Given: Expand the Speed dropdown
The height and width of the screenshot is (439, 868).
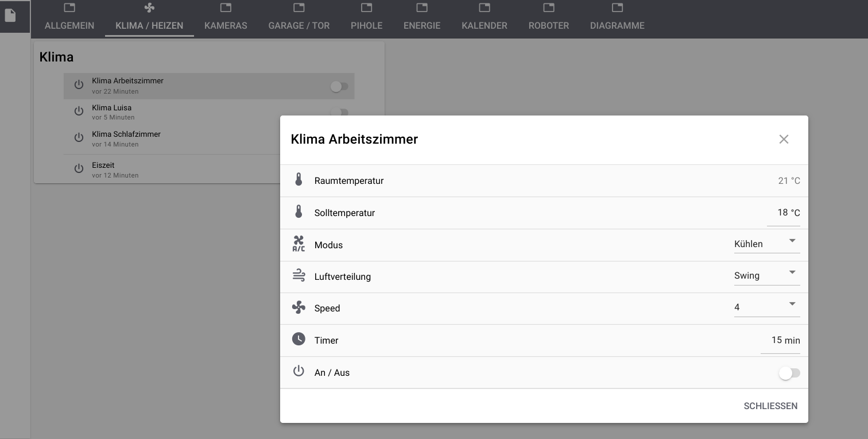Looking at the screenshot, I should pos(766,307).
